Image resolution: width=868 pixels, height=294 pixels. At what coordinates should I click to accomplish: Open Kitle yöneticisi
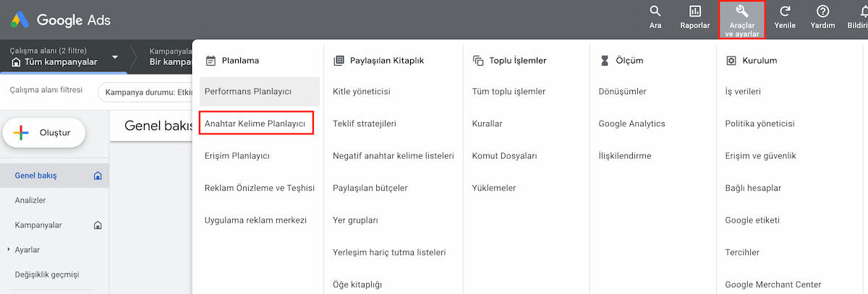tap(362, 92)
